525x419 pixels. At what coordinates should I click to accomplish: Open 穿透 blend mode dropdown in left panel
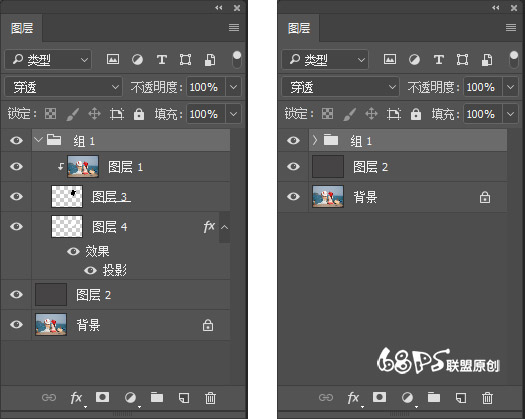(x=64, y=87)
